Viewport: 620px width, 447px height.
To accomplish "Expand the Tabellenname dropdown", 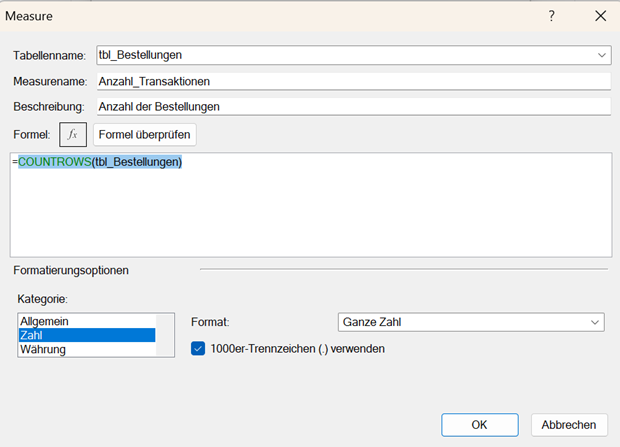I will click(x=602, y=55).
